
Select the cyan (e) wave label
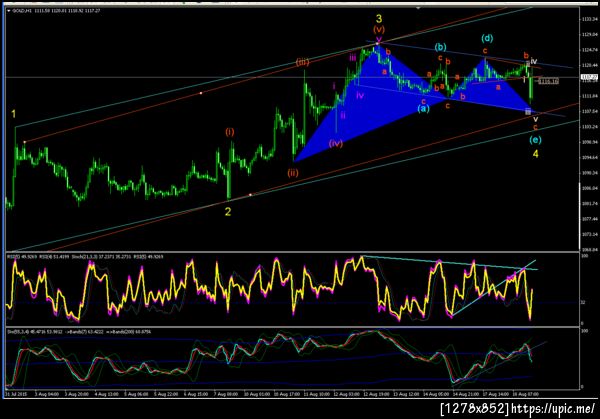535,140
